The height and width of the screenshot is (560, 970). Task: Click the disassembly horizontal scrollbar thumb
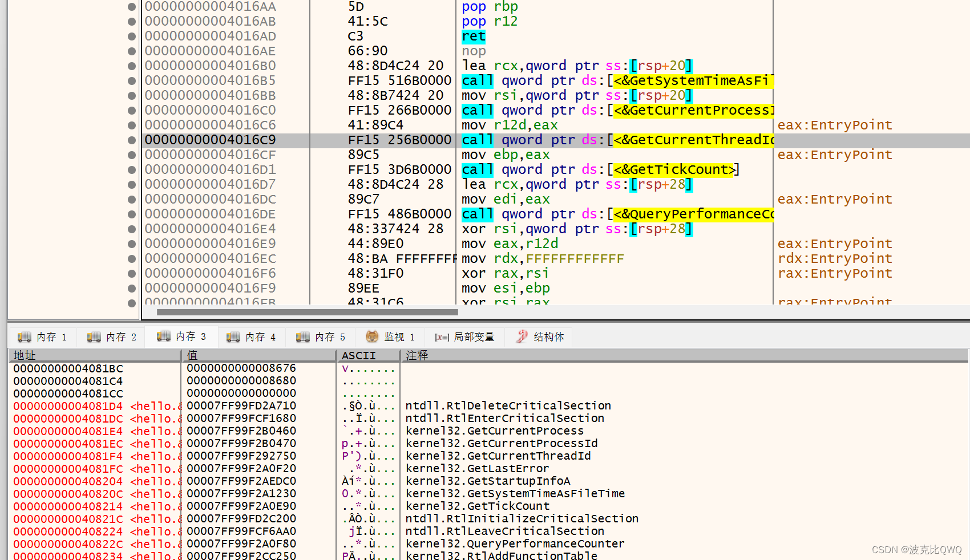[x=307, y=312]
